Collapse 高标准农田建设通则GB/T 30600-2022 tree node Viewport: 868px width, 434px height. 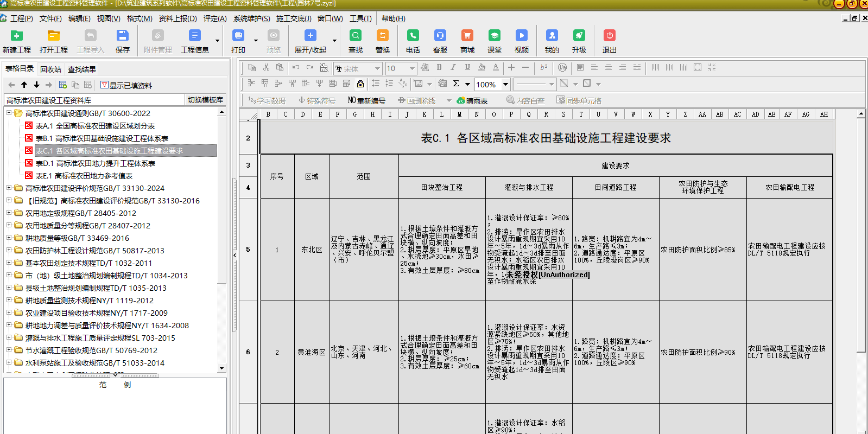click(9, 113)
